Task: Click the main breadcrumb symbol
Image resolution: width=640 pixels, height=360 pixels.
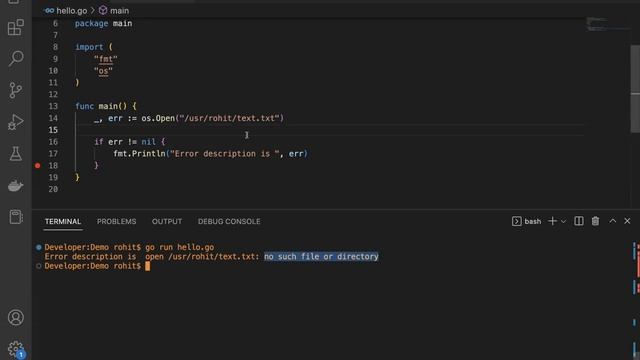Action: click(x=114, y=11)
